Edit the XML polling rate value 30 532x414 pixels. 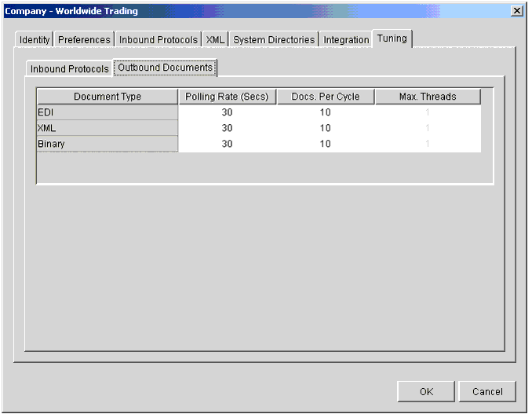[227, 128]
